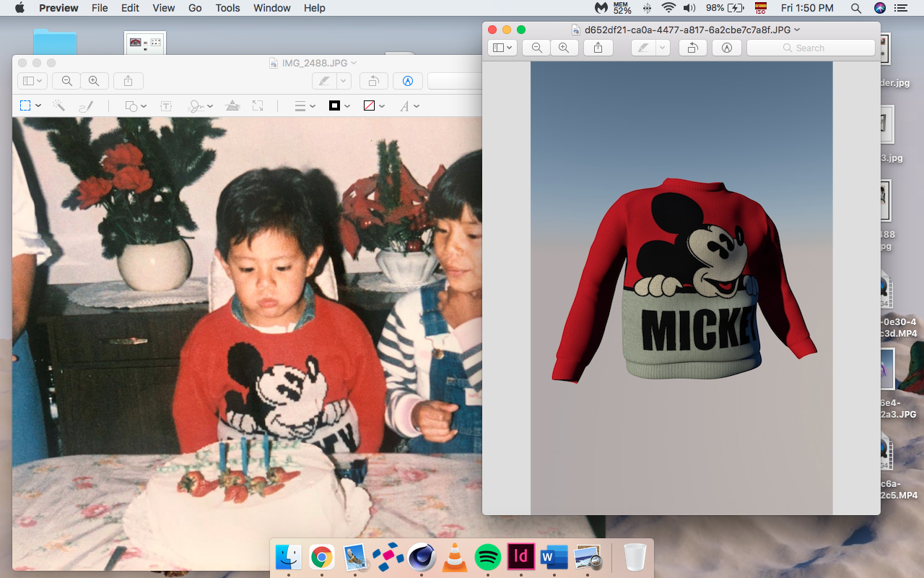Add a Text box with the Text tool
This screenshot has height=578, width=924.
click(166, 106)
